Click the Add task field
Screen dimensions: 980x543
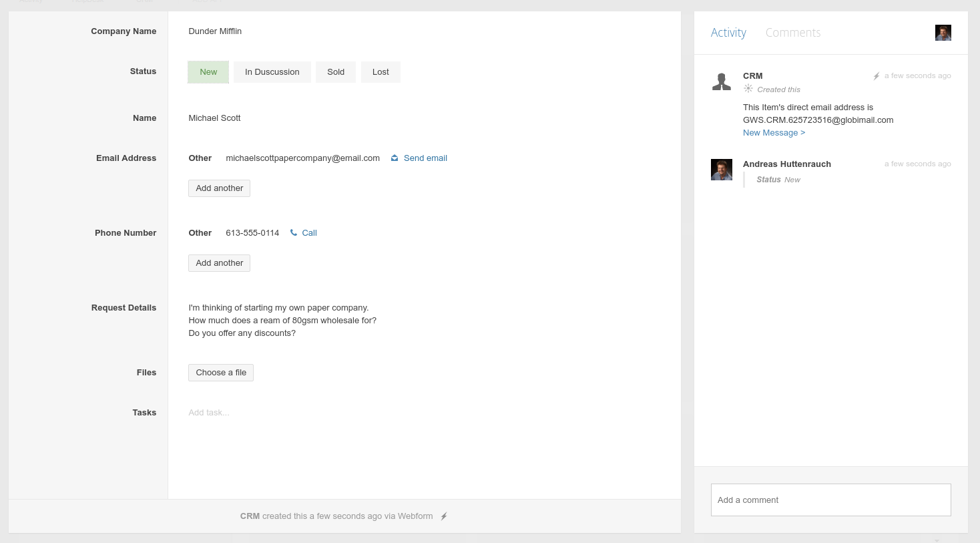(209, 413)
